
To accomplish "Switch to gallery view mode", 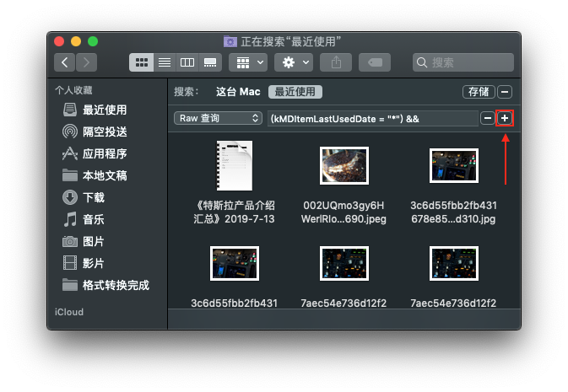I will click(x=210, y=62).
